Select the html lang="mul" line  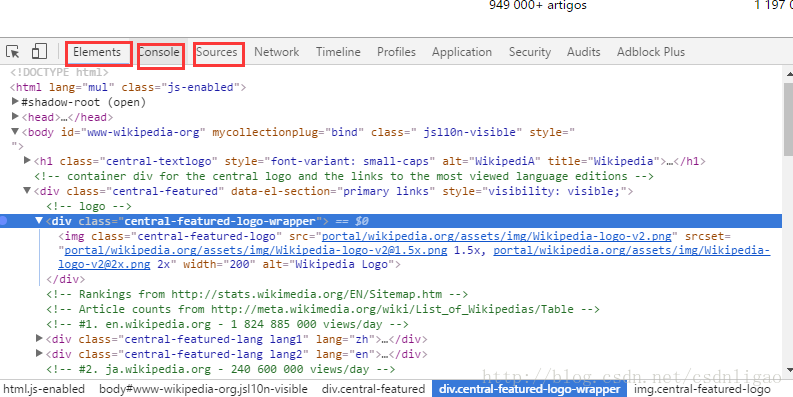click(127, 87)
